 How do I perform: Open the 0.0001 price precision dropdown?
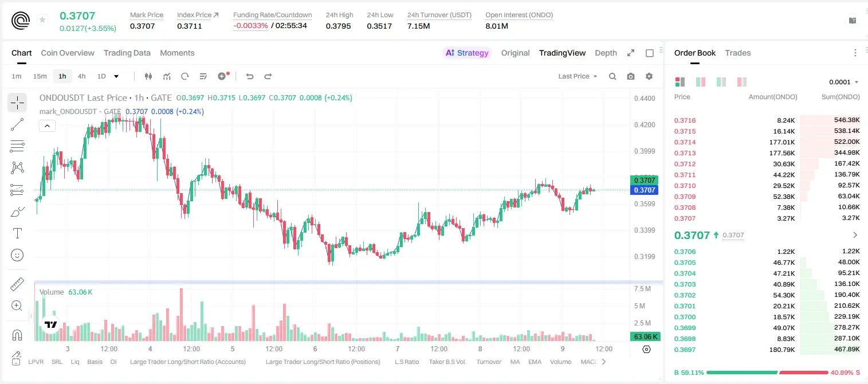click(844, 82)
